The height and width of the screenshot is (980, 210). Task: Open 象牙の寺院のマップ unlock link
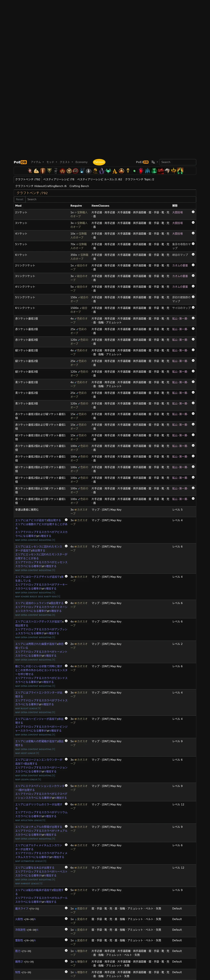pyautogui.click(x=181, y=246)
